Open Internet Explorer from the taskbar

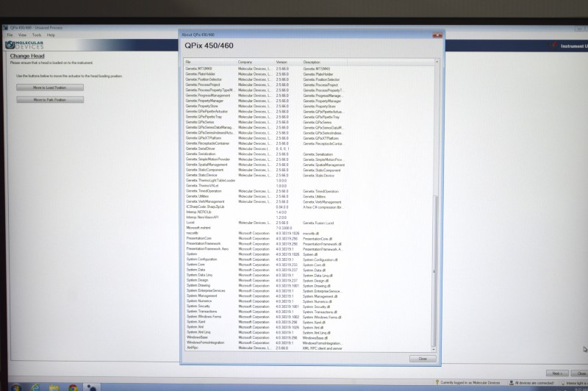[35, 387]
